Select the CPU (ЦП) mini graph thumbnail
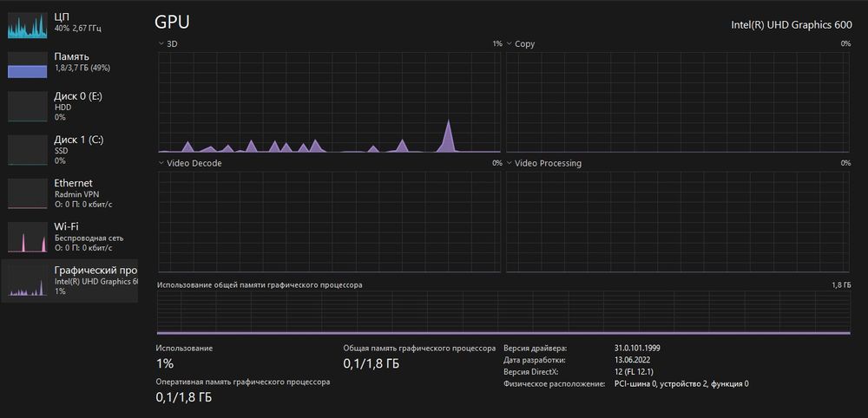The image size is (868, 418). coord(28,25)
